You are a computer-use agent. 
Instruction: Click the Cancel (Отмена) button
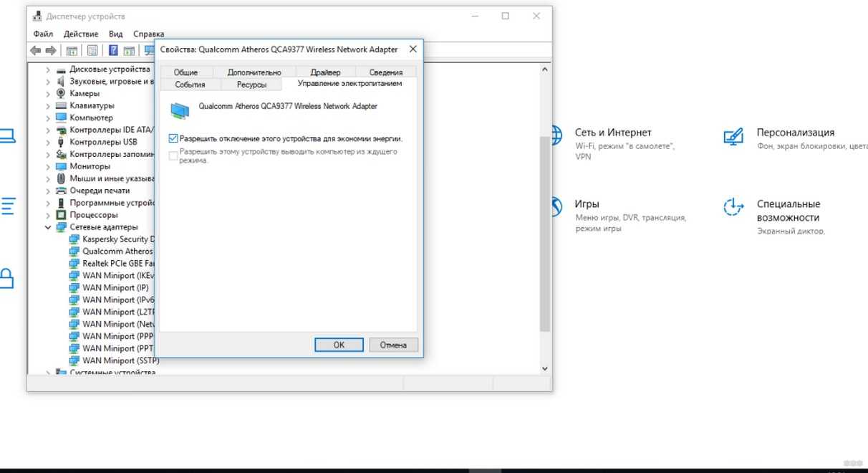393,345
